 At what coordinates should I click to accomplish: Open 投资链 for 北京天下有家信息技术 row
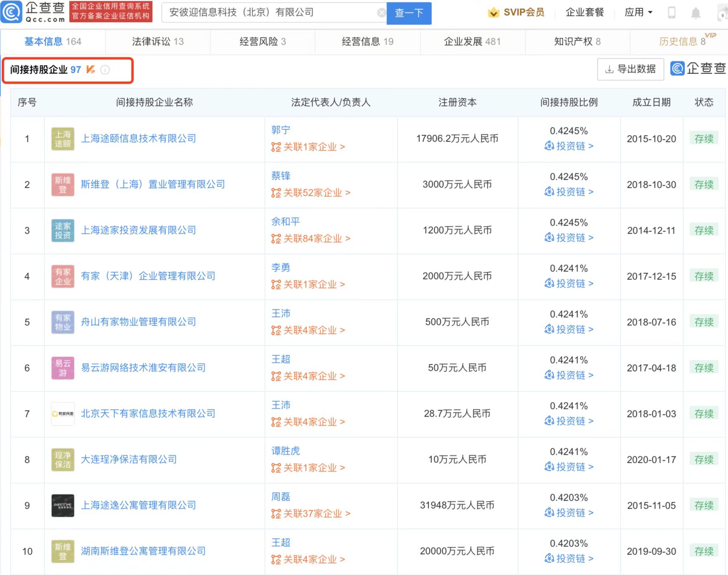click(x=569, y=421)
